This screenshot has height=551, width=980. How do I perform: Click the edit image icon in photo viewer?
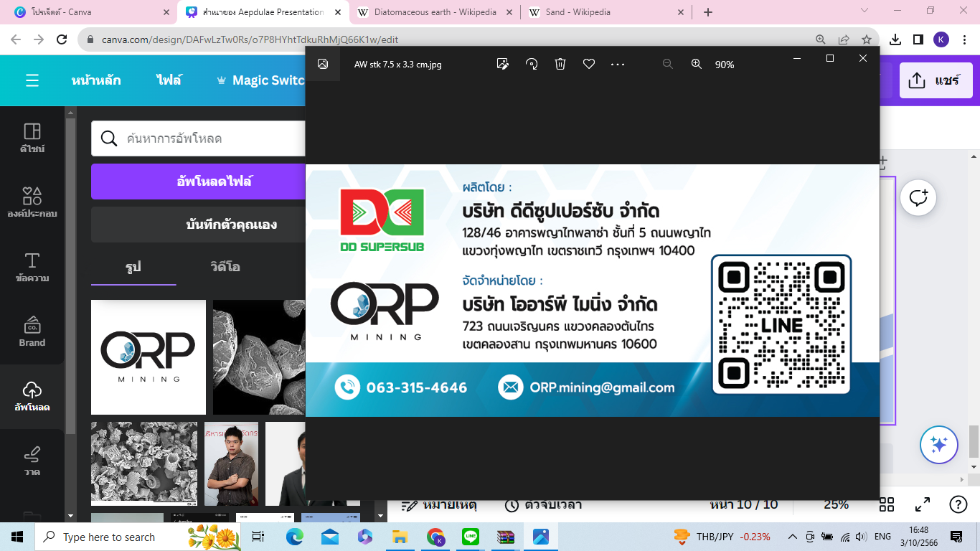503,65
